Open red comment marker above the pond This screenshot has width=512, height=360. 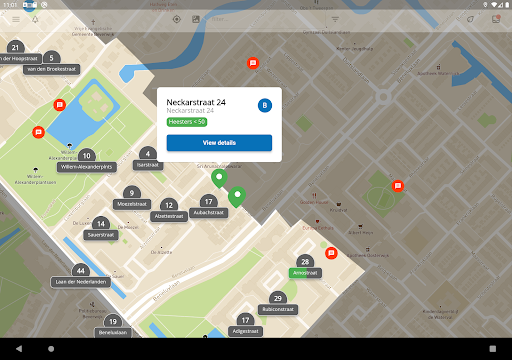coord(60,105)
